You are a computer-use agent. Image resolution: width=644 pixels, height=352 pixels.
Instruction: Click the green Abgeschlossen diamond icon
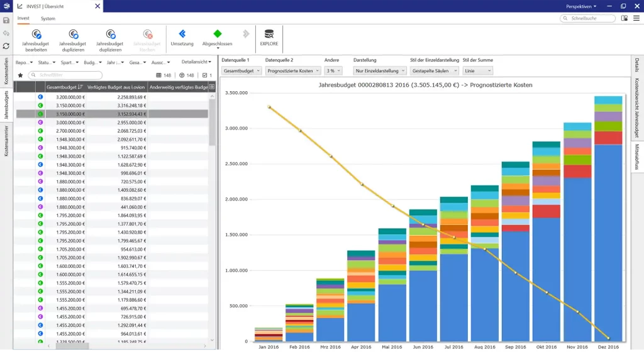[217, 34]
